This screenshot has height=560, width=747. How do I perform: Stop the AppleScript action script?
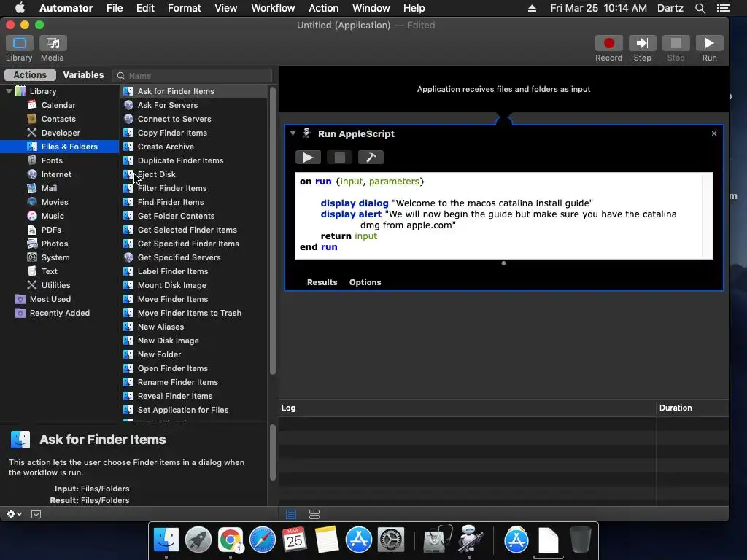point(340,157)
